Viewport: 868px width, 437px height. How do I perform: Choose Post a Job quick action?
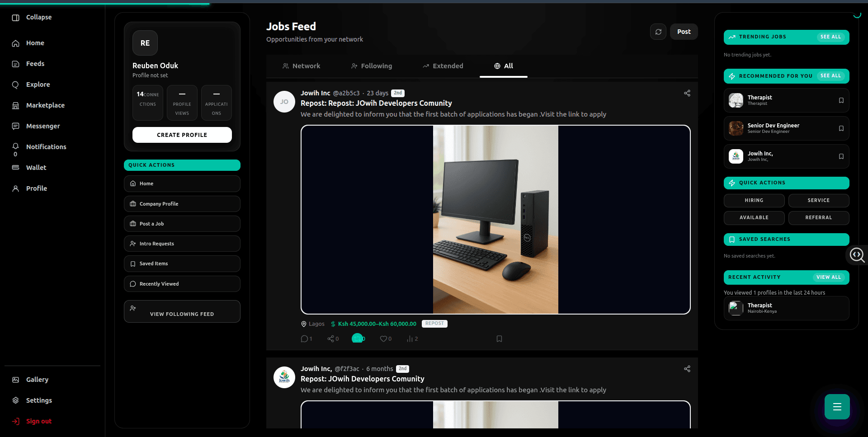[182, 224]
